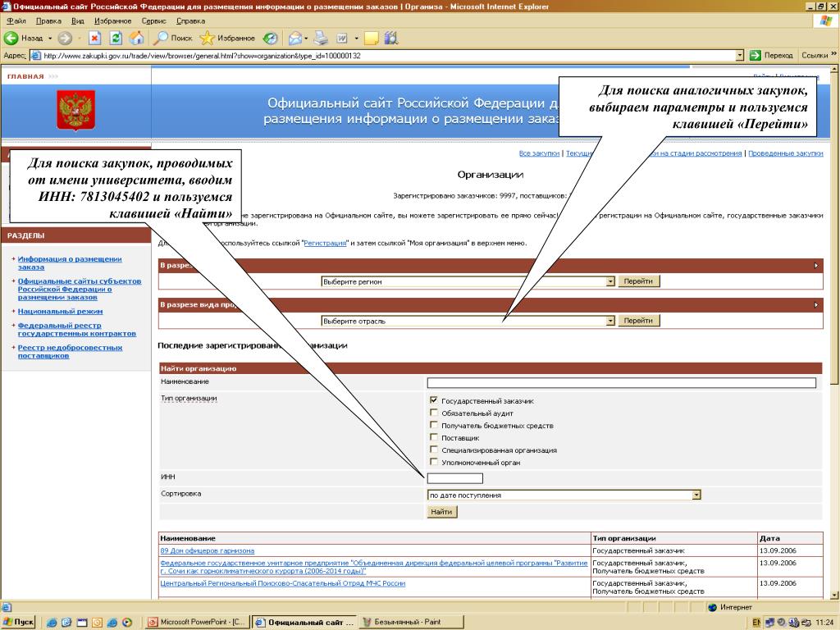Viewport: 840px width, 630px height.
Task: Check the Уполномоченный орган checkbox
Action: click(434, 461)
